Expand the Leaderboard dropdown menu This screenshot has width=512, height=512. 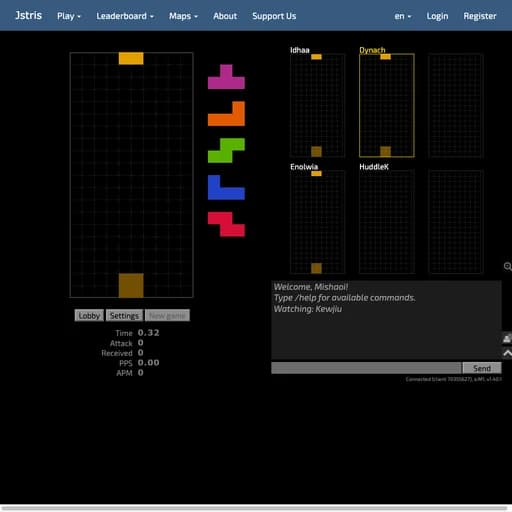click(x=125, y=16)
